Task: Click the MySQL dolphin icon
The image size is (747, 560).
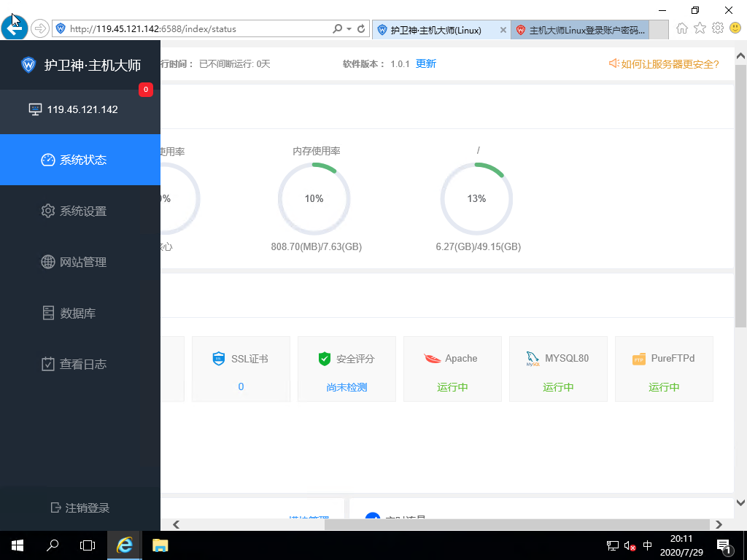Action: (533, 359)
